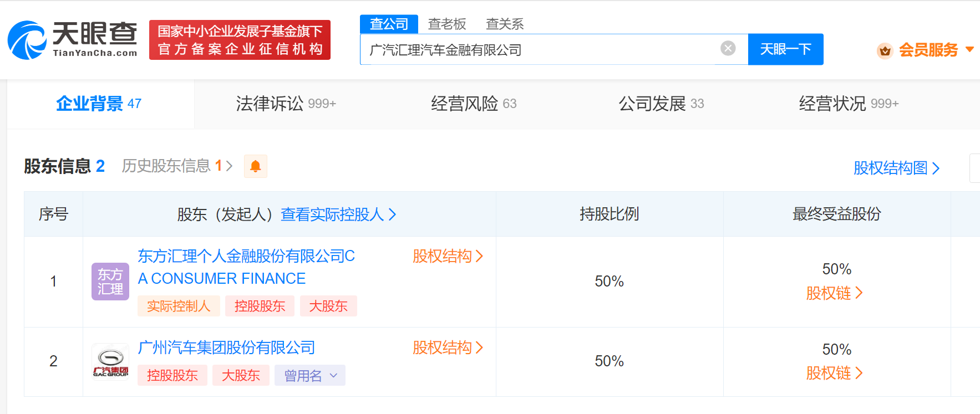
Task: Click the VIP crown member icon
Action: (x=885, y=50)
